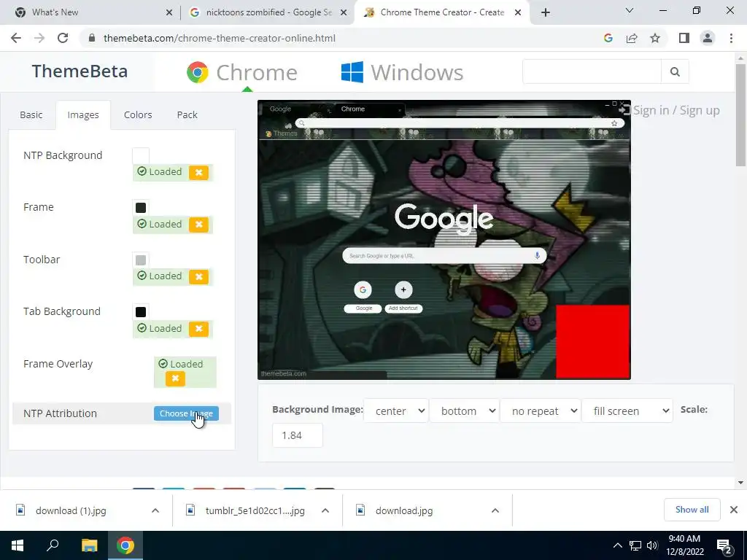Open the no repeat dropdown

[541, 411]
